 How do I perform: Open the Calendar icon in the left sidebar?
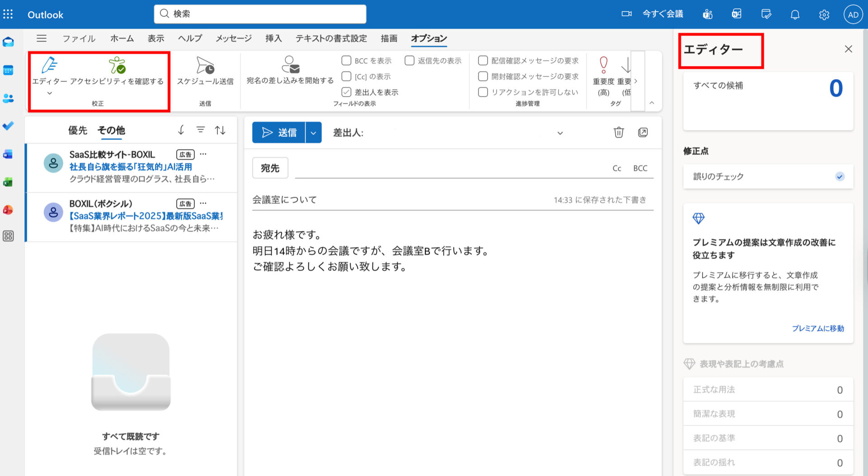pos(8,70)
